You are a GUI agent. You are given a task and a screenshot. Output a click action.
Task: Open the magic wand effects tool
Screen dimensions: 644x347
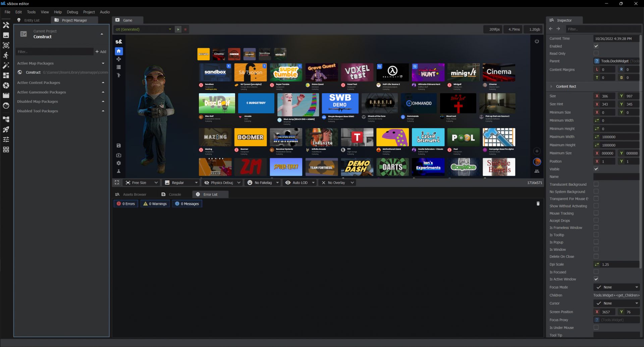[6, 65]
